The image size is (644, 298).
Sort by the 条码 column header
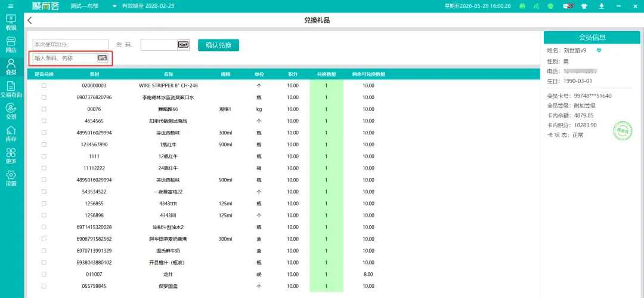coord(94,75)
